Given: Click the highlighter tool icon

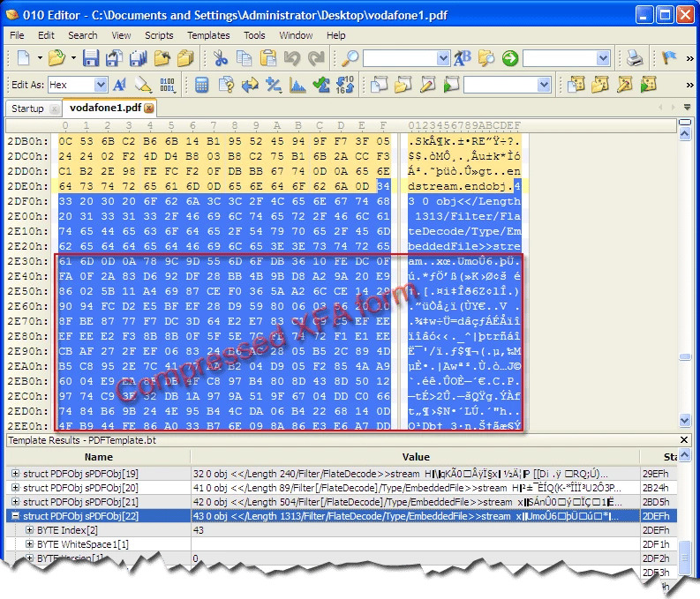Looking at the screenshot, I should pyautogui.click(x=144, y=85).
